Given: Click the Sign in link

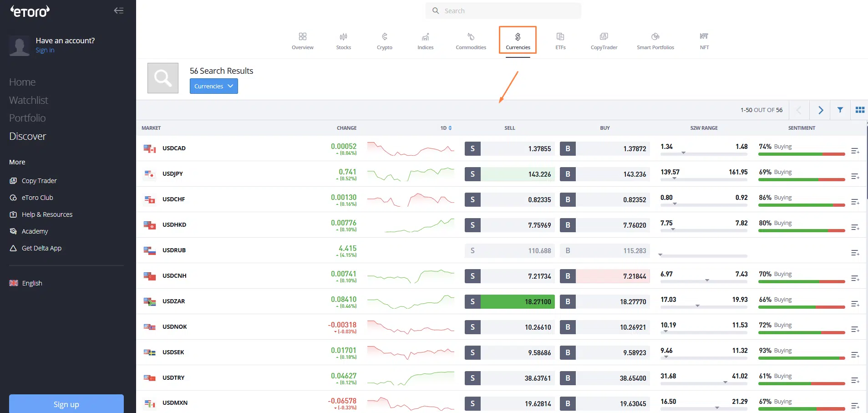Looking at the screenshot, I should pyautogui.click(x=45, y=50).
